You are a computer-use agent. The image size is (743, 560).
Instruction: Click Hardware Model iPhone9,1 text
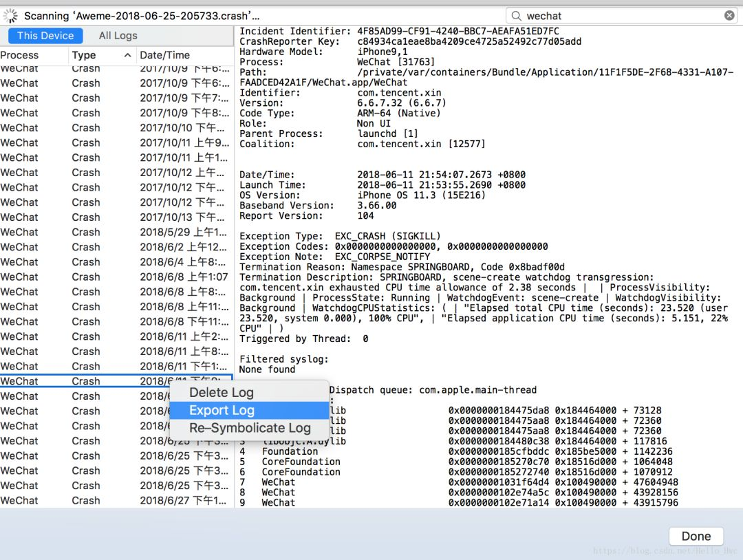pyautogui.click(x=382, y=52)
